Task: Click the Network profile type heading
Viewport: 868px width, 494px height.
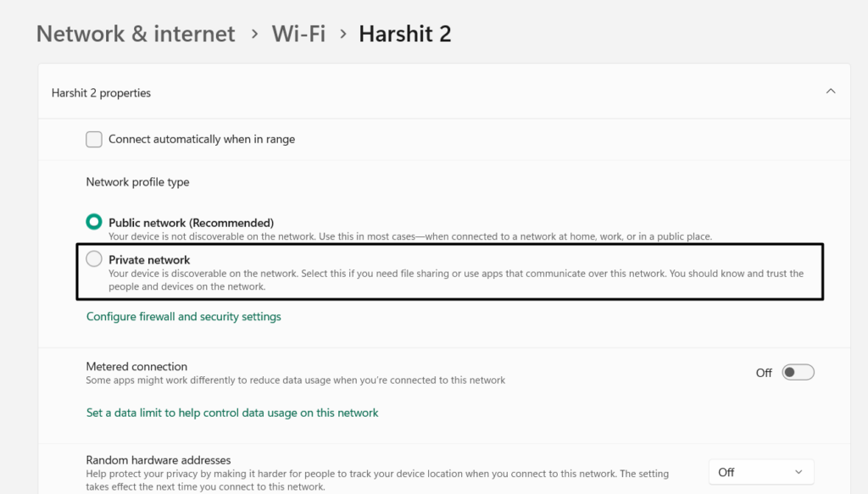Action: coord(137,182)
